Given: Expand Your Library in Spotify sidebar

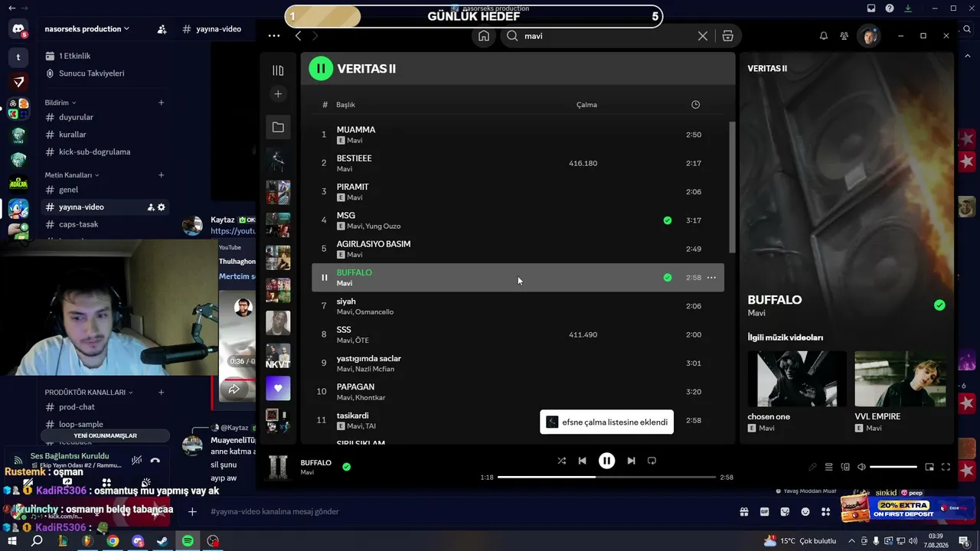Looking at the screenshot, I should pos(278,70).
